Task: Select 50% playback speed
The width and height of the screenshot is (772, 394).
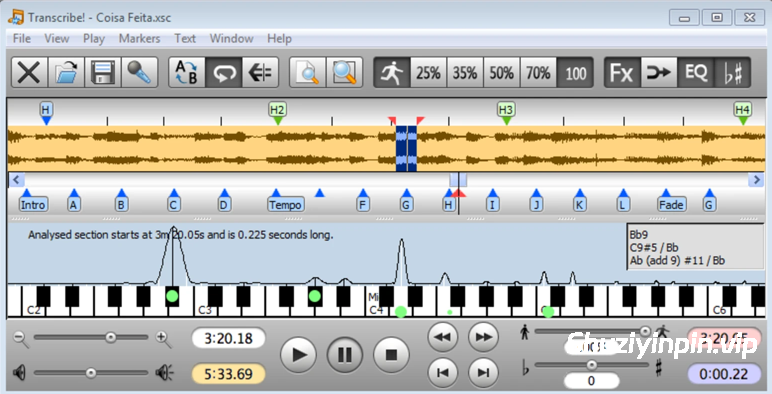Action: click(x=502, y=73)
